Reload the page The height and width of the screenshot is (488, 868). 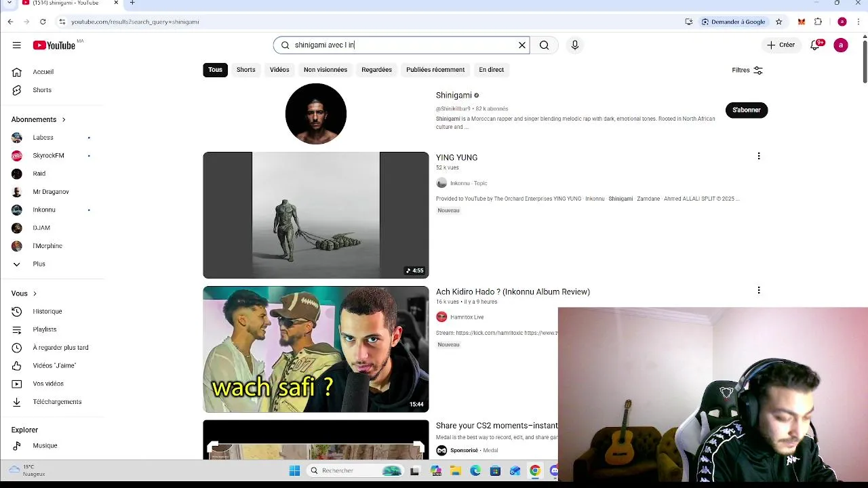43,22
